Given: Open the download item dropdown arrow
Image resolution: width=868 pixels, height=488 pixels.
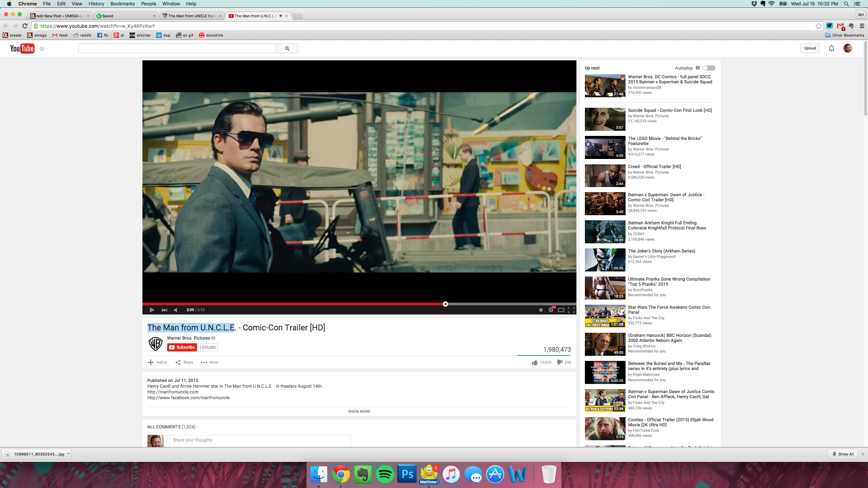Looking at the screenshot, I should [x=68, y=454].
